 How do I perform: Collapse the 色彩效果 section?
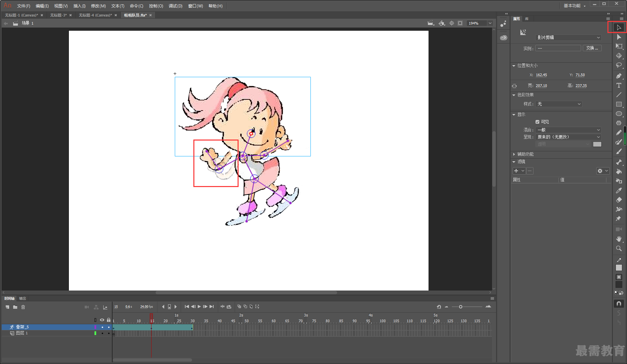pyautogui.click(x=514, y=95)
